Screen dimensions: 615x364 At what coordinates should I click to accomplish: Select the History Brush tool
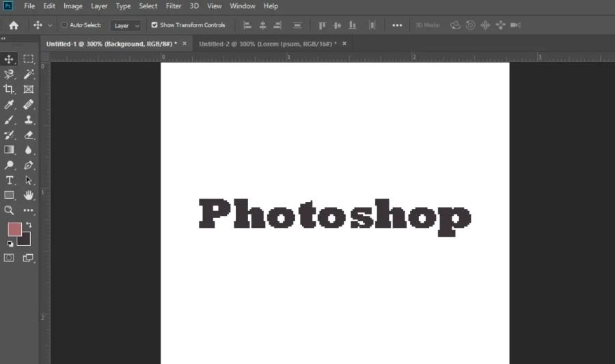[9, 135]
